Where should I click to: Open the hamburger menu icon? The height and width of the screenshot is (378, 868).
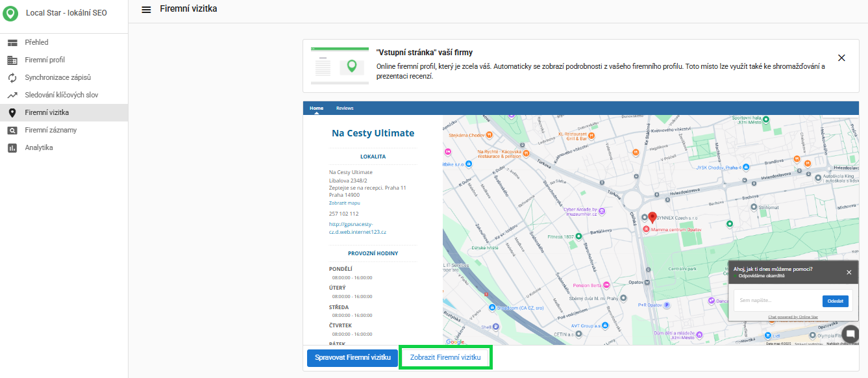(146, 10)
